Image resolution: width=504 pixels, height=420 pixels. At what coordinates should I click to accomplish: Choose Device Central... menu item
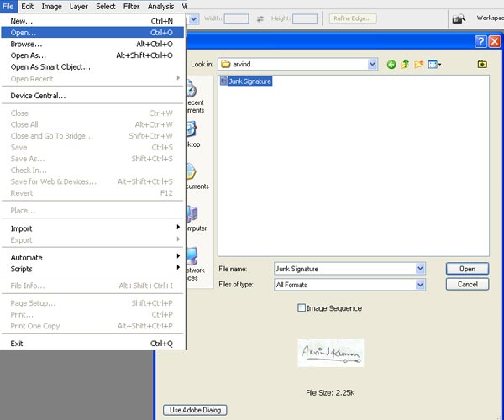[x=92, y=96]
